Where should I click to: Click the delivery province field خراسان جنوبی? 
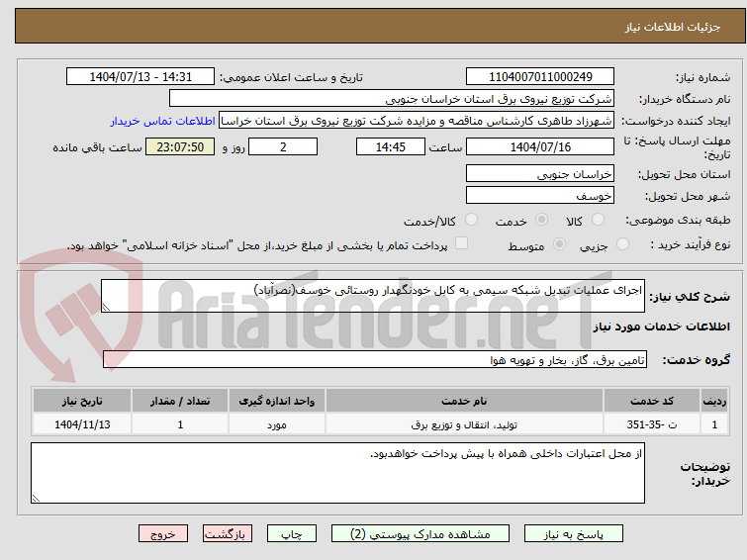pos(540,174)
